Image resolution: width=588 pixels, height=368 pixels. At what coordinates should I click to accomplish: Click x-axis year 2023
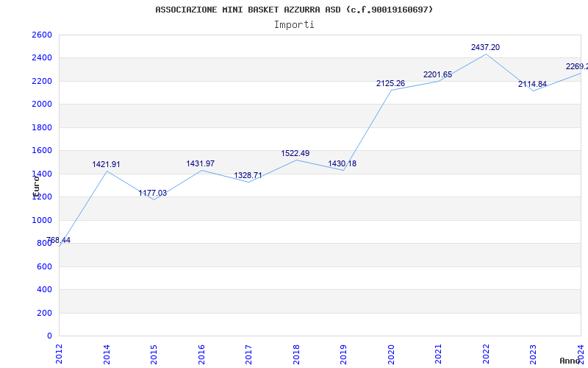tap(534, 354)
